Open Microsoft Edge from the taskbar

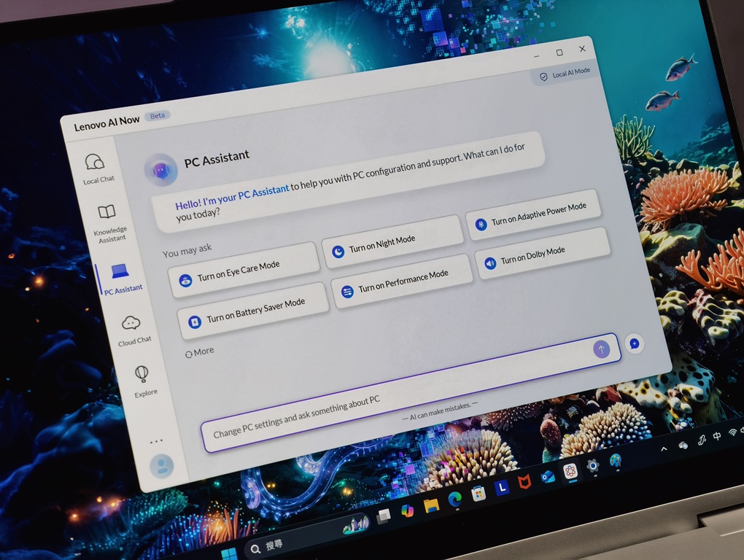click(x=454, y=499)
